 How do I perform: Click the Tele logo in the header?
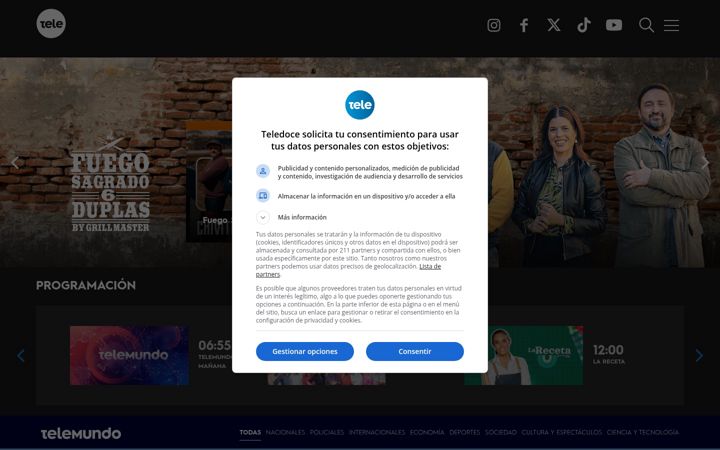[x=51, y=23]
